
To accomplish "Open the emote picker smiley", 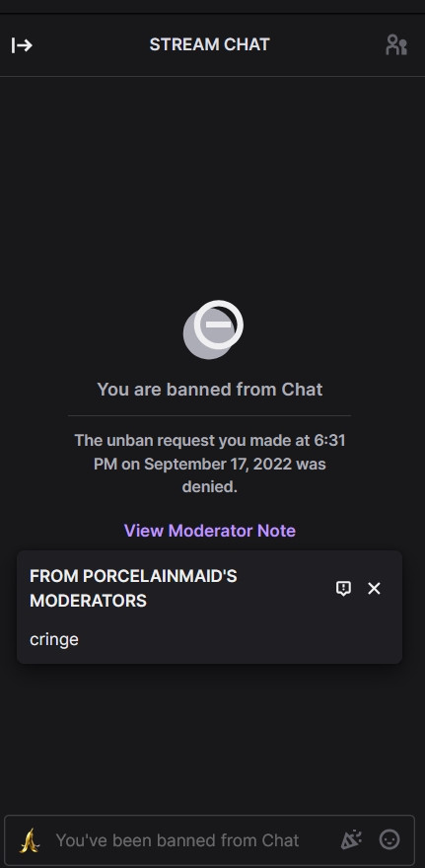I will pyautogui.click(x=390, y=839).
